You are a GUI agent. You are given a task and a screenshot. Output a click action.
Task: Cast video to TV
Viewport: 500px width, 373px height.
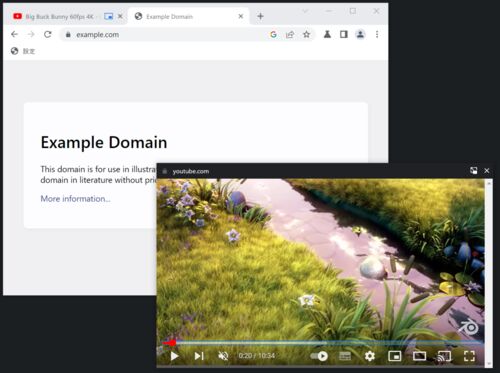(444, 356)
